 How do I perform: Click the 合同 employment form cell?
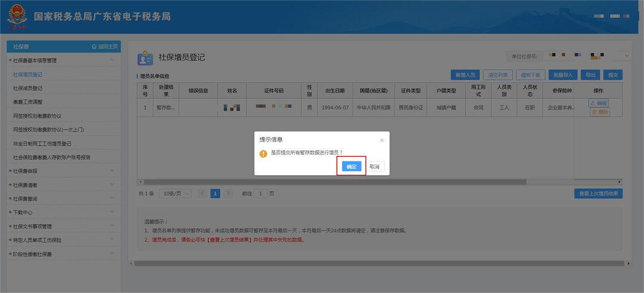(478, 108)
